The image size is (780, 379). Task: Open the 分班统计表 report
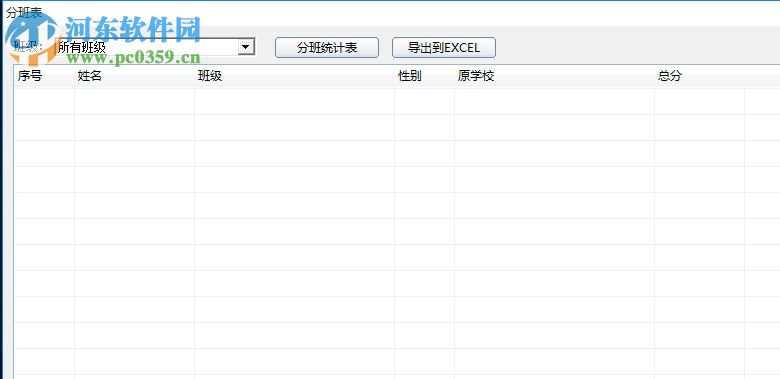327,48
